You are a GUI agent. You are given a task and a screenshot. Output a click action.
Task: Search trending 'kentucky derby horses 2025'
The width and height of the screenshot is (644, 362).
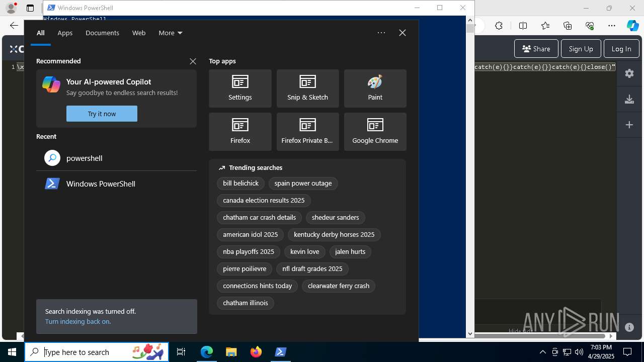click(334, 235)
